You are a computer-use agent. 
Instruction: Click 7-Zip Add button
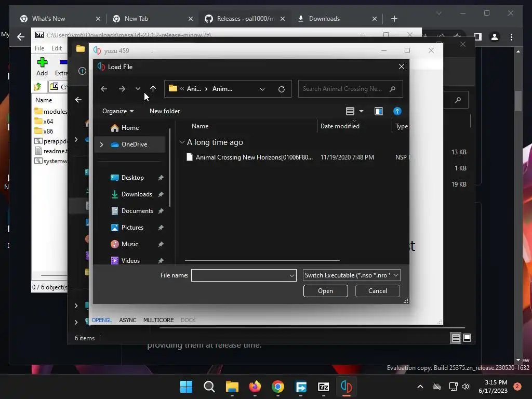tap(42, 66)
